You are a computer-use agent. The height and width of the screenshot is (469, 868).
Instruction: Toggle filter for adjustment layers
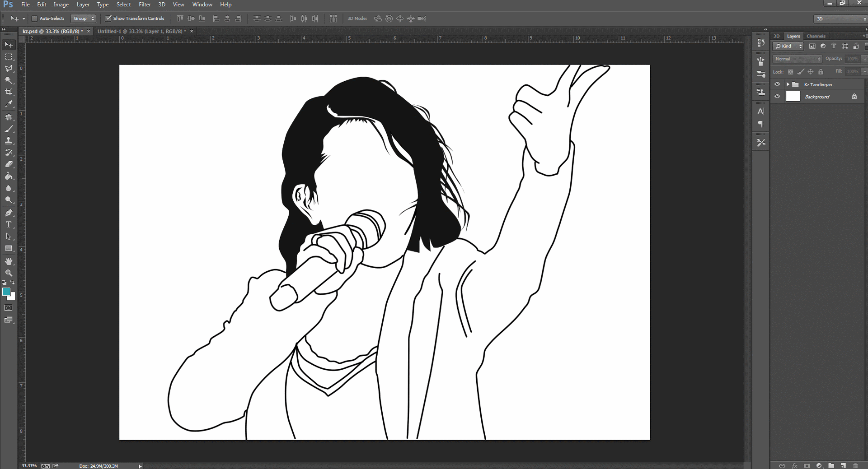[823, 46]
